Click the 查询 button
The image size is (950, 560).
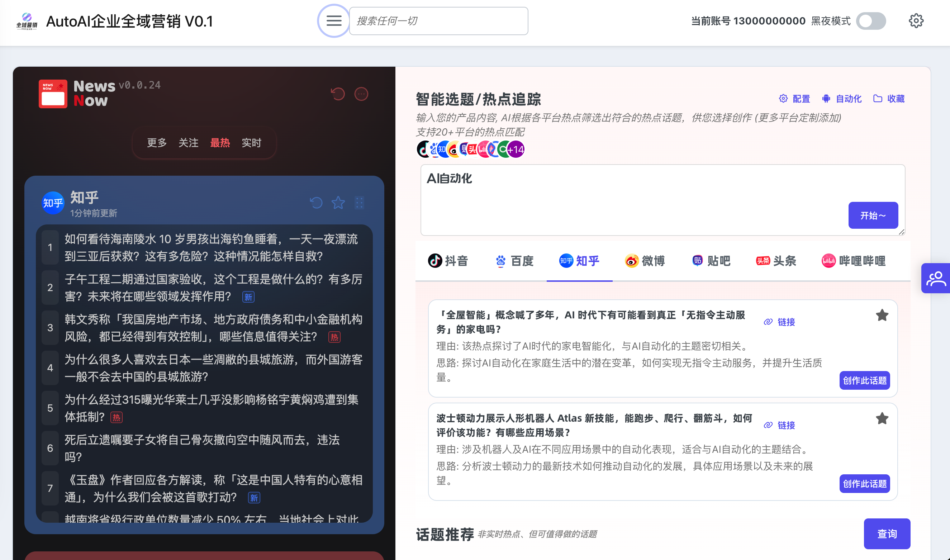pos(887,533)
